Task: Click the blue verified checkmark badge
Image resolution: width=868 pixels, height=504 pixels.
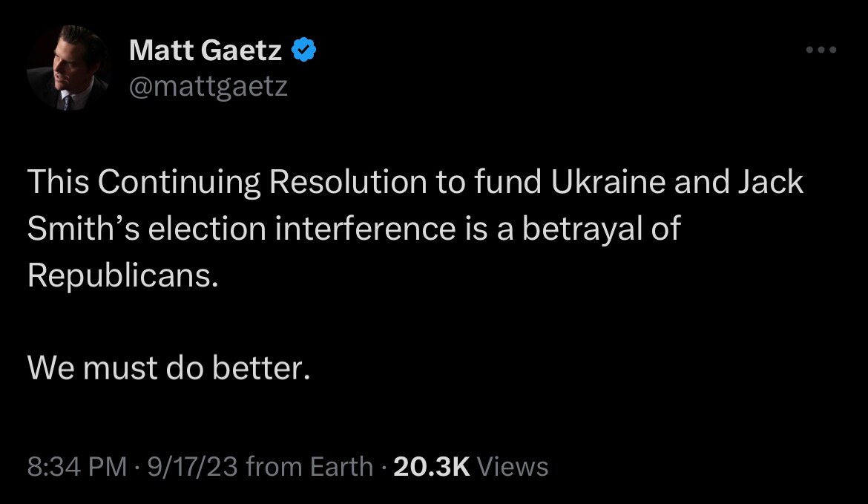Action: [x=305, y=50]
